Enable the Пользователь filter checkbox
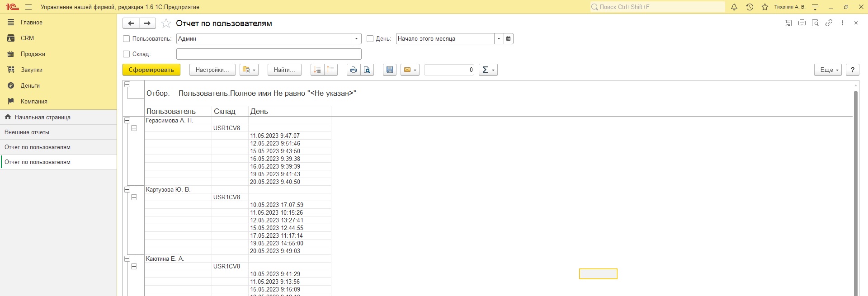This screenshot has width=868, height=296. tap(127, 39)
